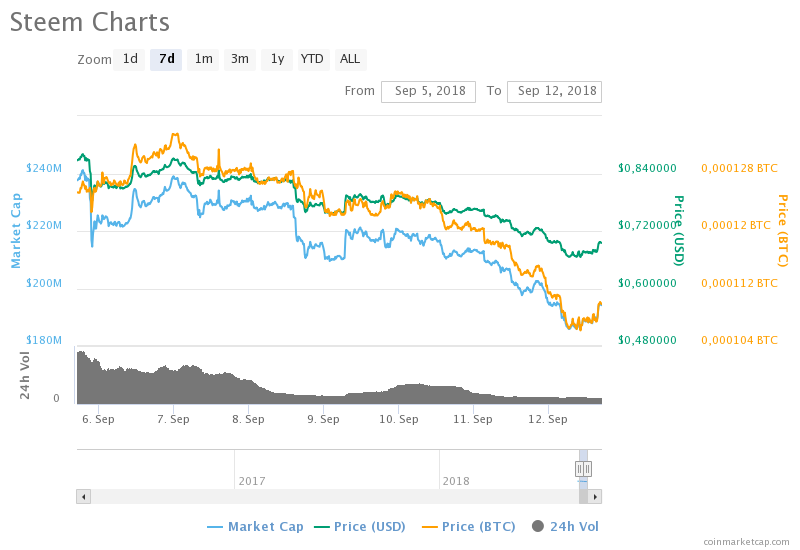Image resolution: width=800 pixels, height=550 pixels.
Task: Grab the left navigator range handle
Action: coord(580,468)
